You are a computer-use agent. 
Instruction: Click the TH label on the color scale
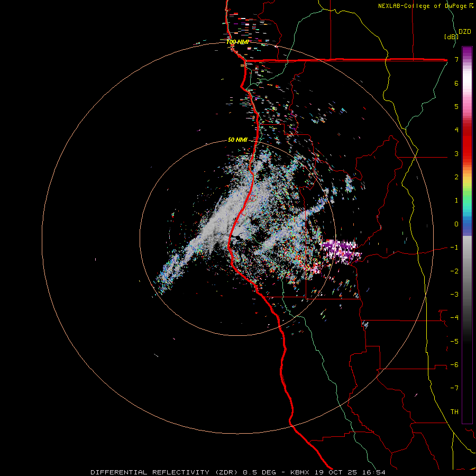click(x=454, y=411)
